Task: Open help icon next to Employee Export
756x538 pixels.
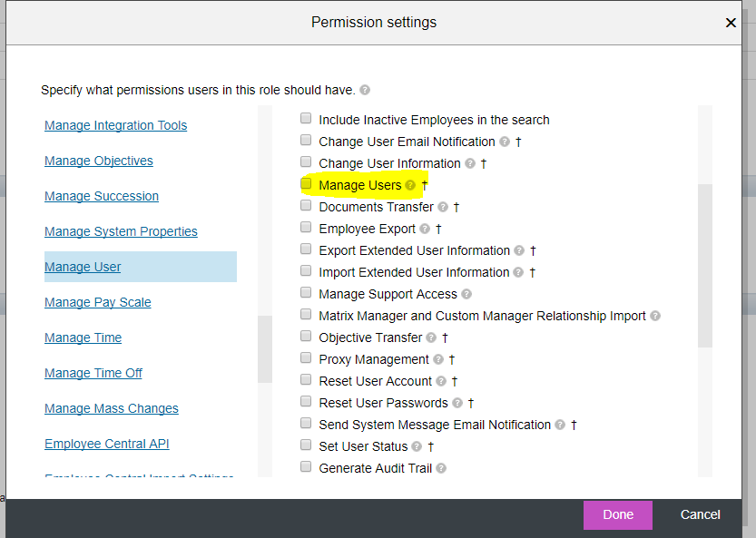Action: pos(425,229)
